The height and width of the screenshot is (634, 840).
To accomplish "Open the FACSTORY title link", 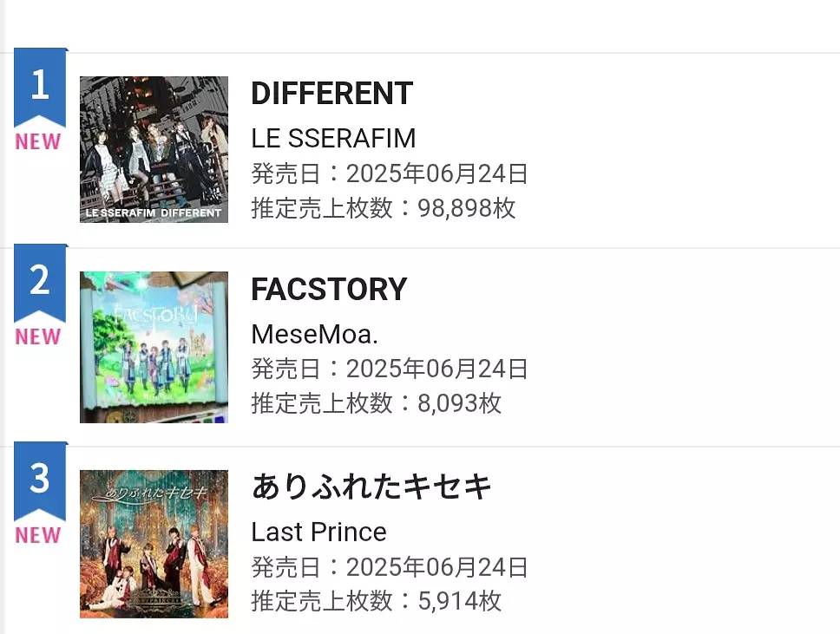I will 329,290.
